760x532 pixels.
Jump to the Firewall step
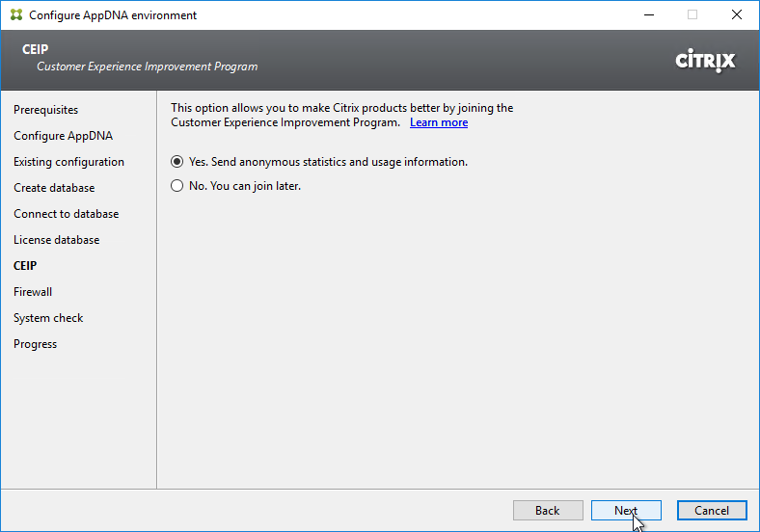33,292
